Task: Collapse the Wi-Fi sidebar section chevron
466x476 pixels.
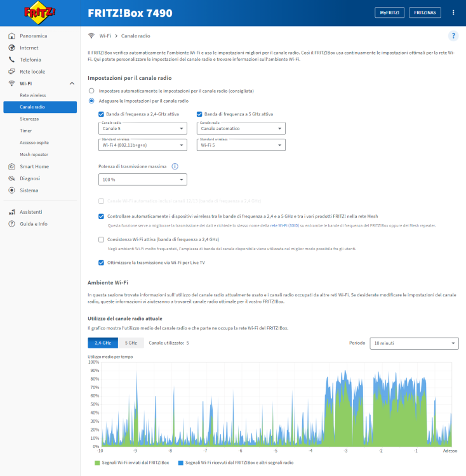Action: (72, 84)
